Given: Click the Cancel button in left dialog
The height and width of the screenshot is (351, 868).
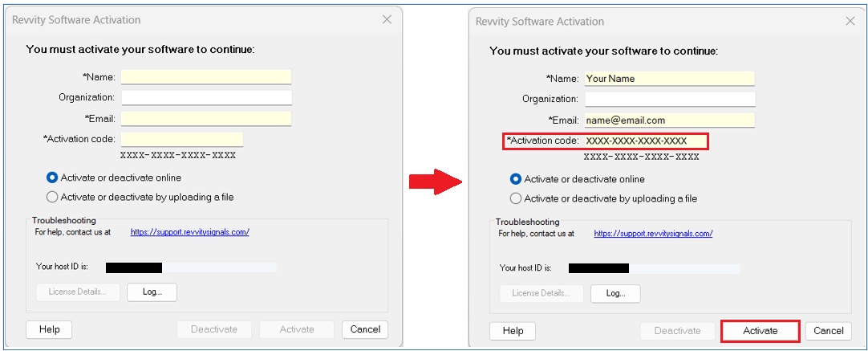Looking at the screenshot, I should (365, 329).
